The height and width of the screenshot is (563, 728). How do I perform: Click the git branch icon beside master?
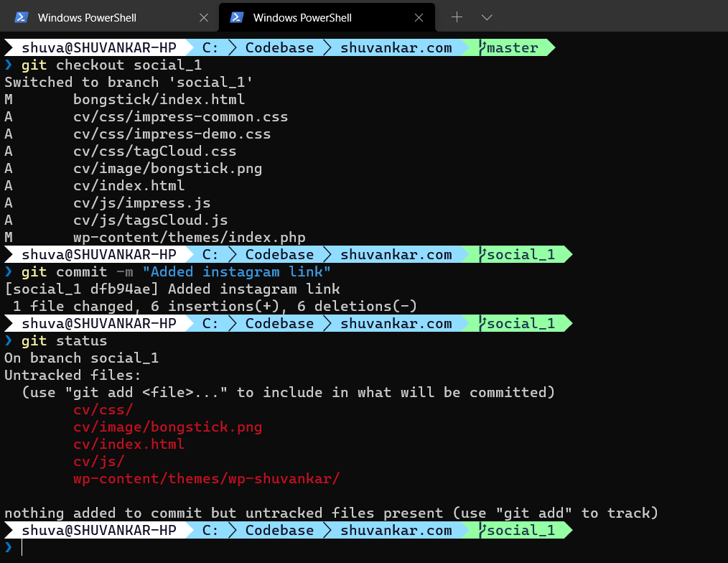point(484,47)
